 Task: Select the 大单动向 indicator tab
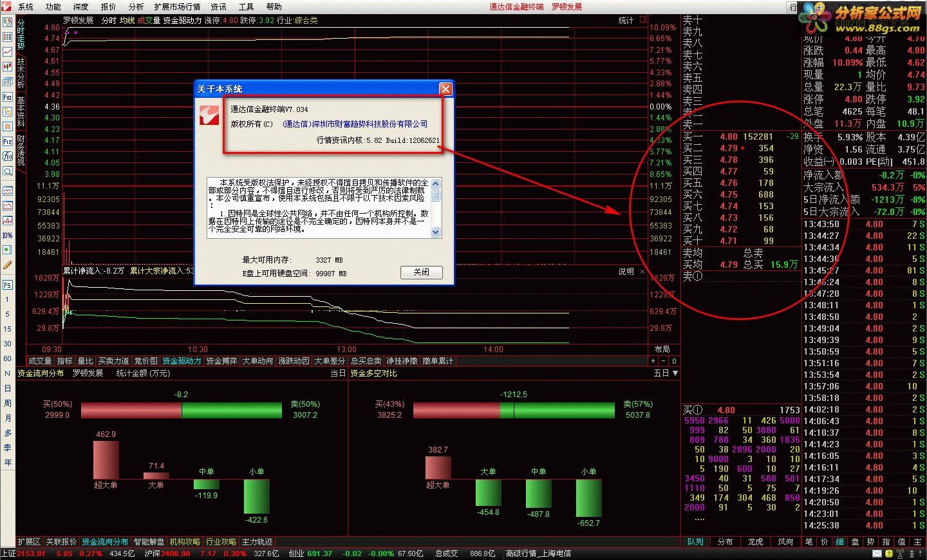[x=257, y=361]
